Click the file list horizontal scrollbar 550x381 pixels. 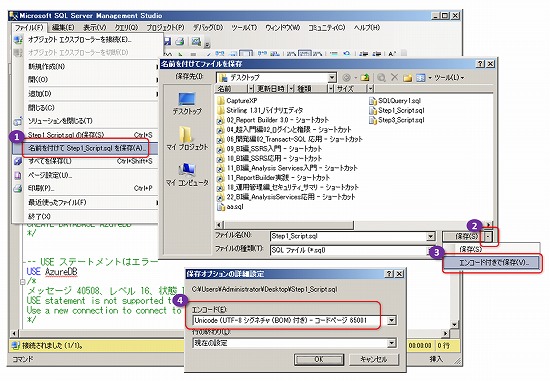354,225
